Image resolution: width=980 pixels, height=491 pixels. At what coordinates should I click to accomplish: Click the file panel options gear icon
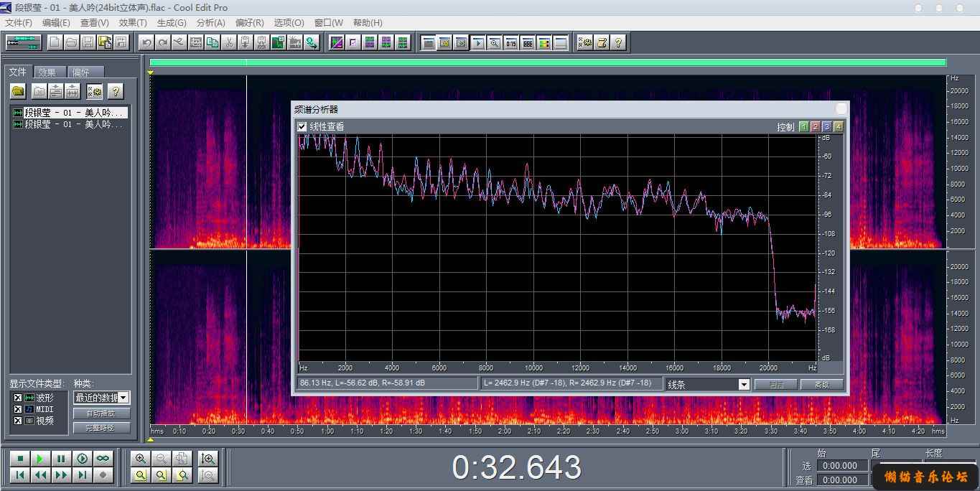[x=95, y=91]
